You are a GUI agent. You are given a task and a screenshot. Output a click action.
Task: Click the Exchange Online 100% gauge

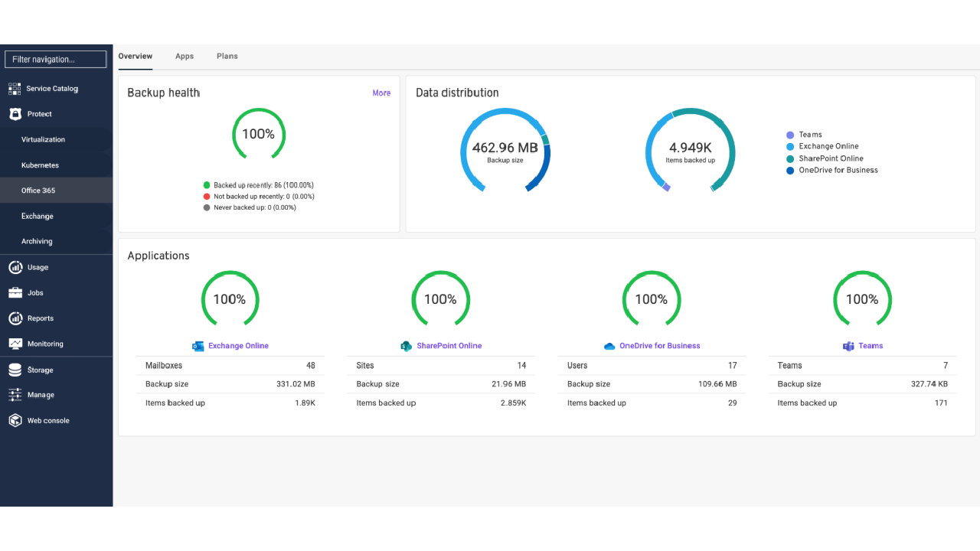[230, 299]
